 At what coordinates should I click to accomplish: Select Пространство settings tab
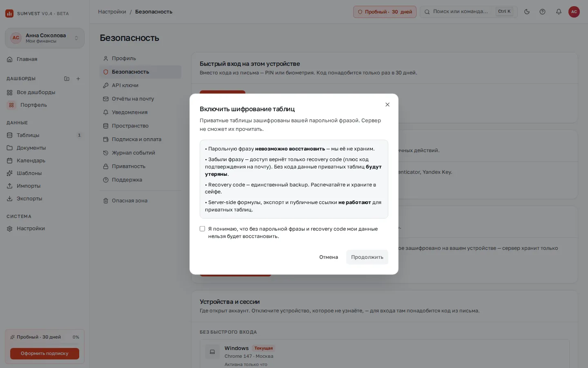point(140,126)
